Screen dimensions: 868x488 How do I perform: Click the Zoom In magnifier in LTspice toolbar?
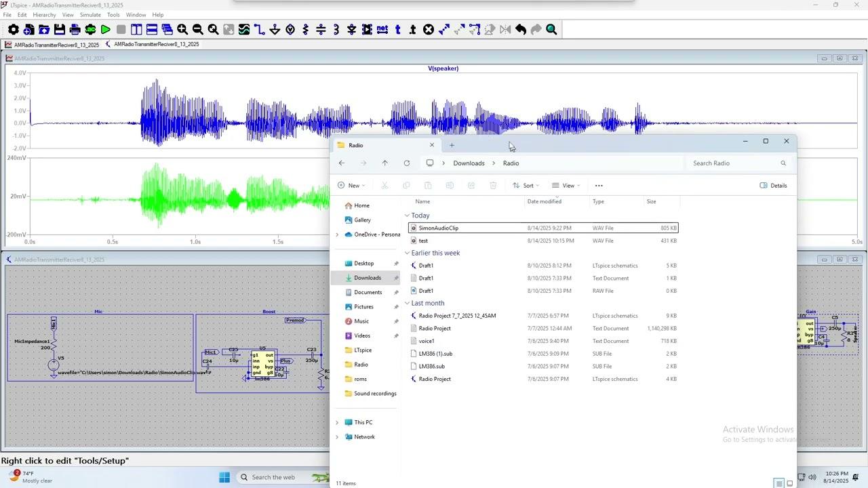[x=182, y=29]
